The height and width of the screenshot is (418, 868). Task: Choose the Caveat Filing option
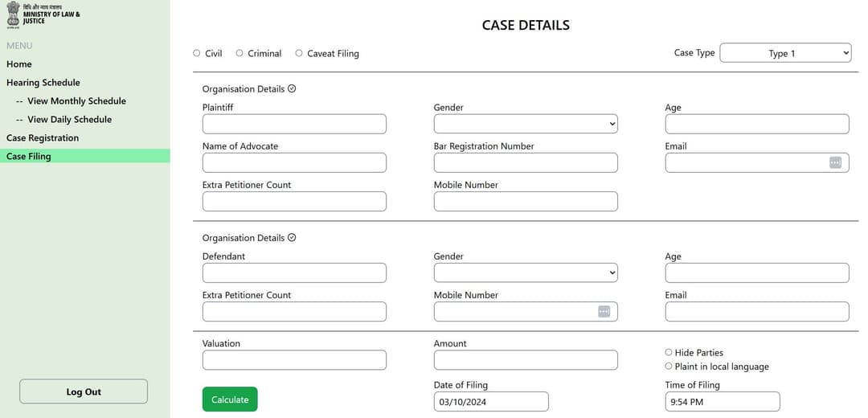tap(299, 53)
